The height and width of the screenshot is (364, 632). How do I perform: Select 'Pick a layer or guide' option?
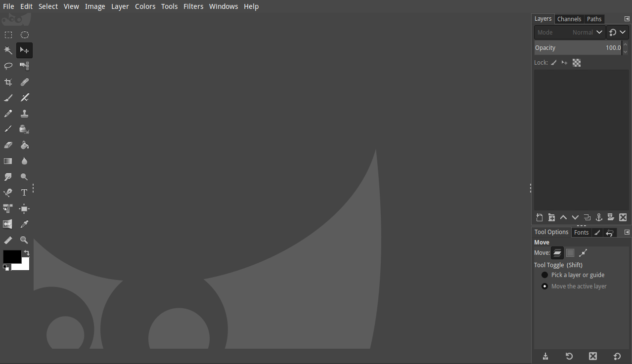pyautogui.click(x=544, y=275)
